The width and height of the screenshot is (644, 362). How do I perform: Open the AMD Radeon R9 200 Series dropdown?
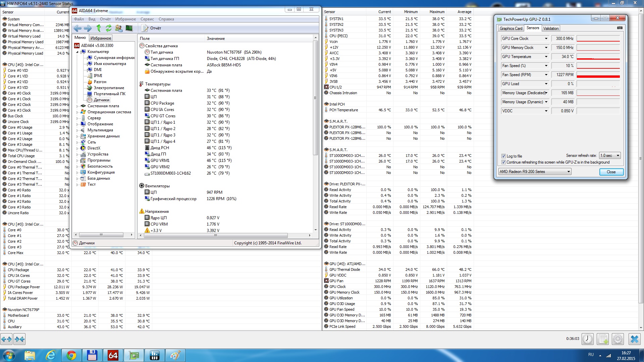(x=535, y=172)
